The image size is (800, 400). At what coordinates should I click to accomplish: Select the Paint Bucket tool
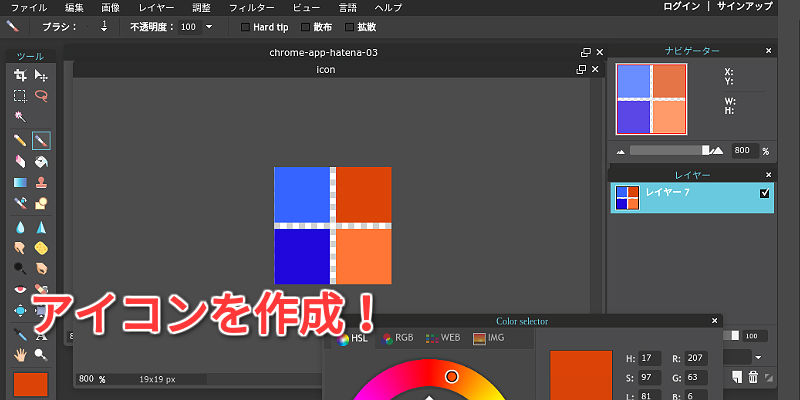tap(41, 161)
